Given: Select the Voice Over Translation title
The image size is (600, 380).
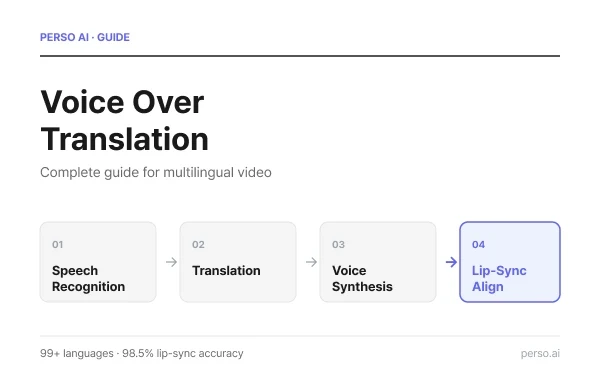Looking at the screenshot, I should pyautogui.click(x=124, y=121).
